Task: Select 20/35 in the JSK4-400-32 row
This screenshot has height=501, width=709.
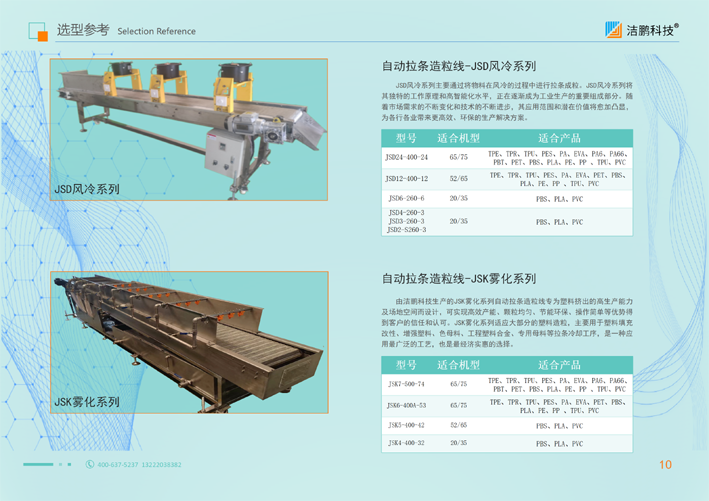Action: click(x=458, y=443)
